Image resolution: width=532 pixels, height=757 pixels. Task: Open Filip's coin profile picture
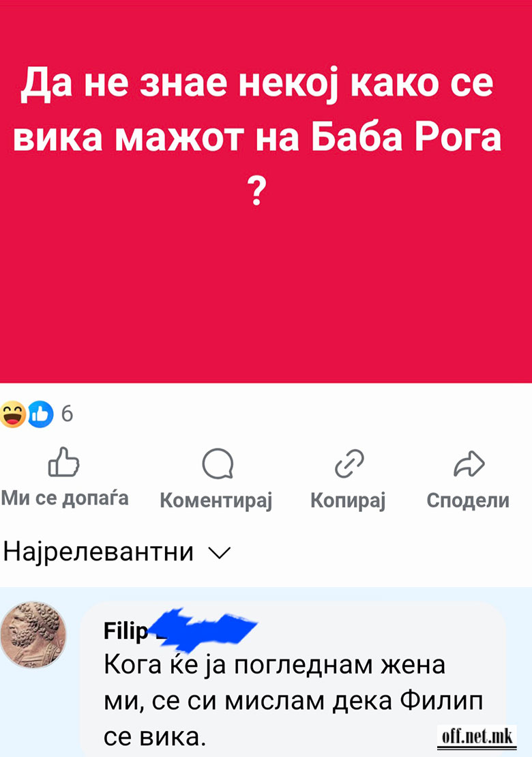[33, 634]
